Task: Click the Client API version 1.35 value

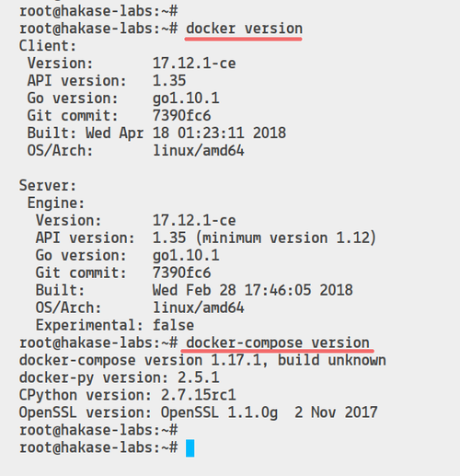Action: [x=169, y=81]
